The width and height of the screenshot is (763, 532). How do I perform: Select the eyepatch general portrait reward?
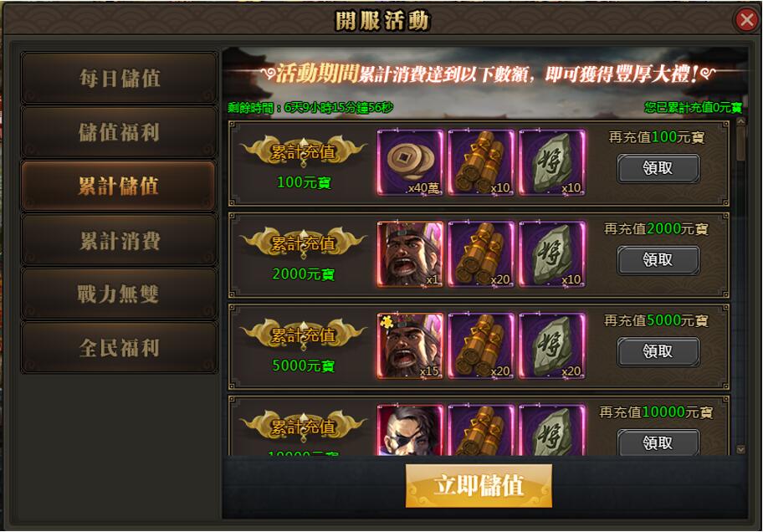point(410,430)
